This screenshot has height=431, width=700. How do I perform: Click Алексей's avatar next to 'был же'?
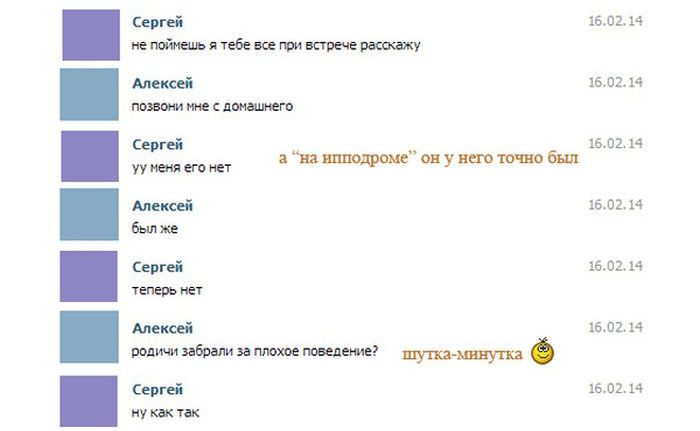tap(89, 214)
